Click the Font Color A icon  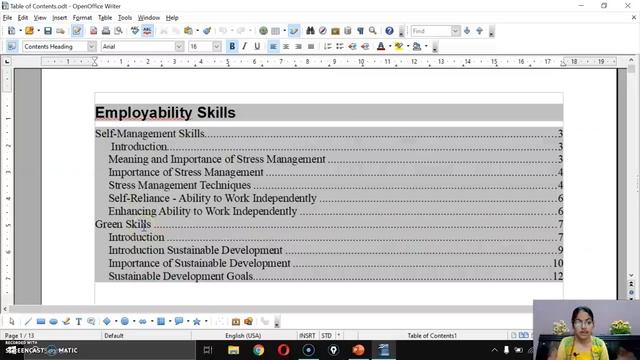pos(381,46)
